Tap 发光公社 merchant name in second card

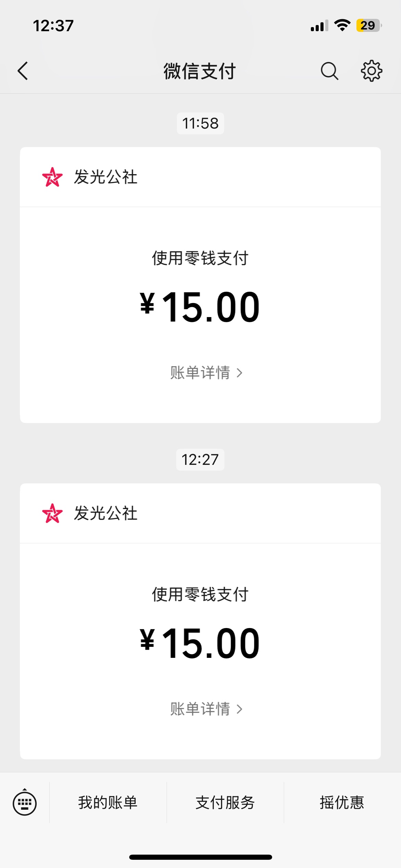pyautogui.click(x=106, y=514)
